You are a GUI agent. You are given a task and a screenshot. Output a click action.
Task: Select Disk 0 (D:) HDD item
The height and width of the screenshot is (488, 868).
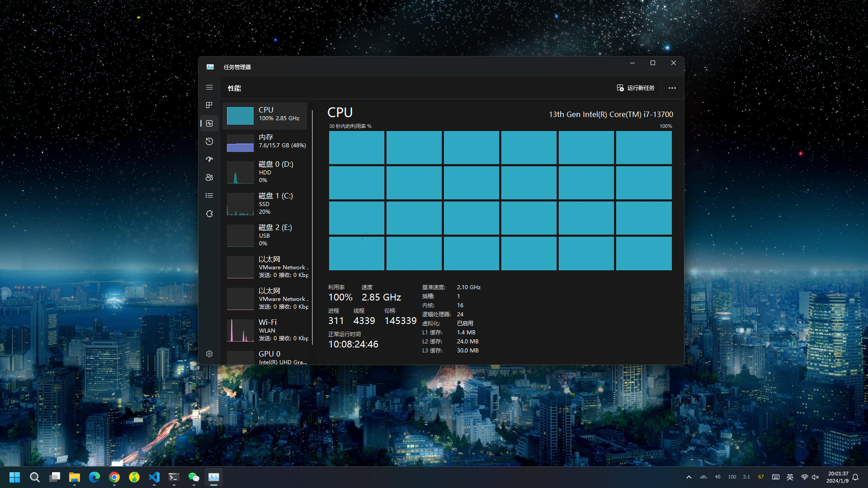coord(266,172)
